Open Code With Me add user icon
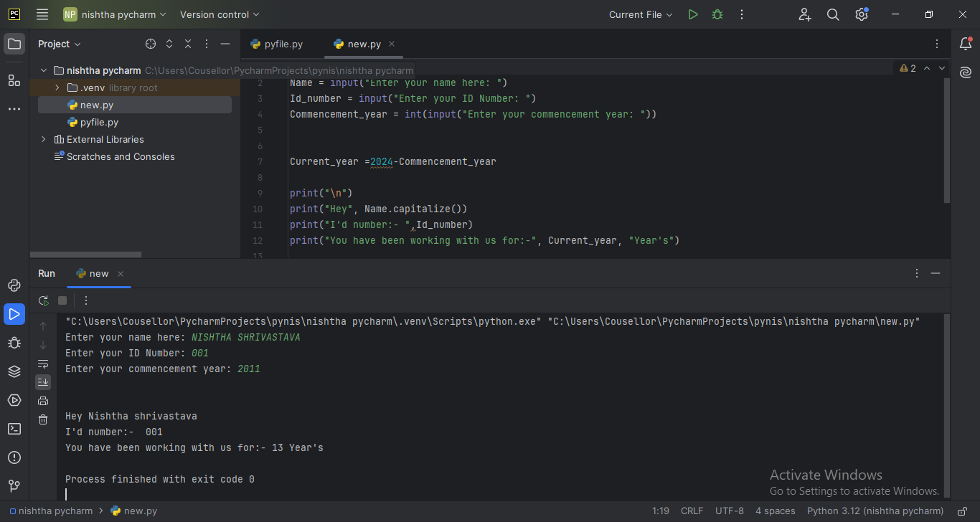Image resolution: width=980 pixels, height=522 pixels. [805, 14]
